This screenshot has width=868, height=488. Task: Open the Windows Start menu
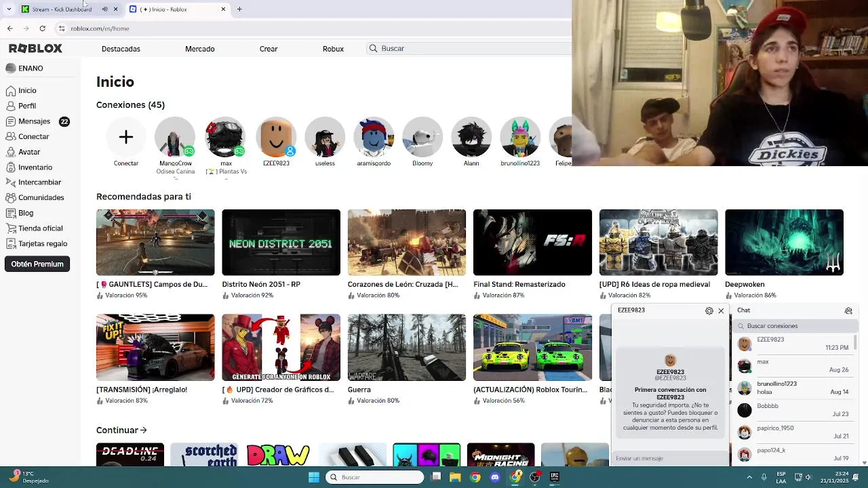(x=314, y=477)
